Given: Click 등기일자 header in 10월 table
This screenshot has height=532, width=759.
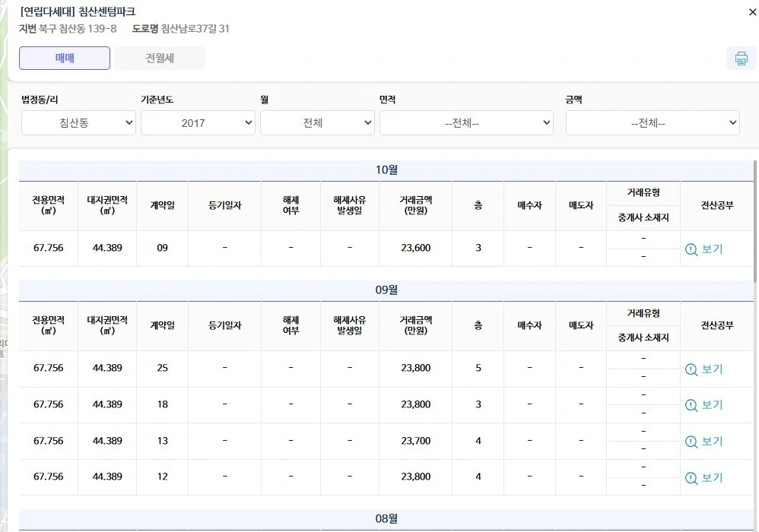Looking at the screenshot, I should pos(224,205).
